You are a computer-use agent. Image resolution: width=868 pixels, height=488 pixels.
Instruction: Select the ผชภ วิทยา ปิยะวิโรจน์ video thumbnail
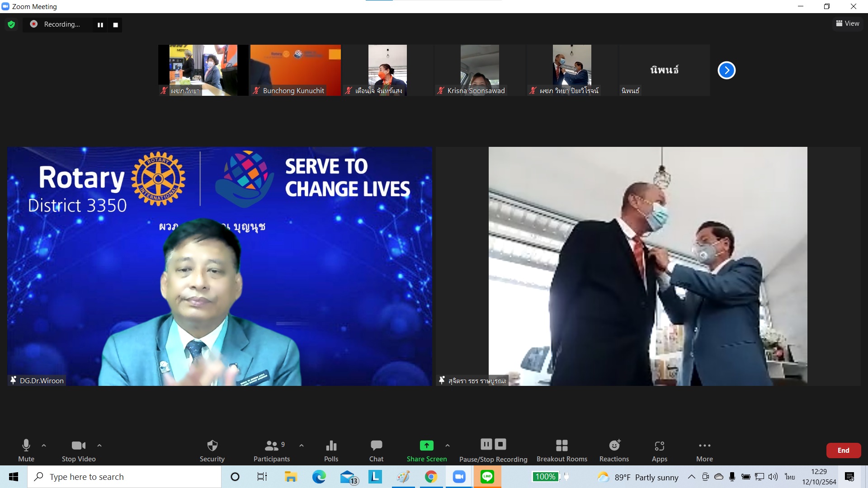coord(572,70)
